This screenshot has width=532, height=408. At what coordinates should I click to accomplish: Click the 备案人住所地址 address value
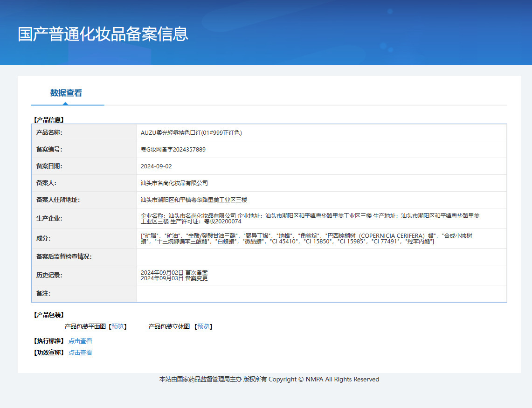point(194,200)
